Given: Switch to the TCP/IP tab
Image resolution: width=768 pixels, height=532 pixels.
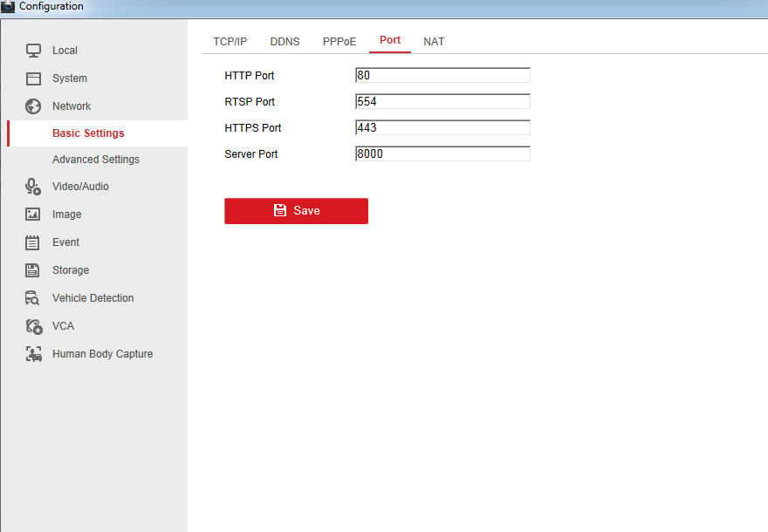Looking at the screenshot, I should click(x=230, y=42).
